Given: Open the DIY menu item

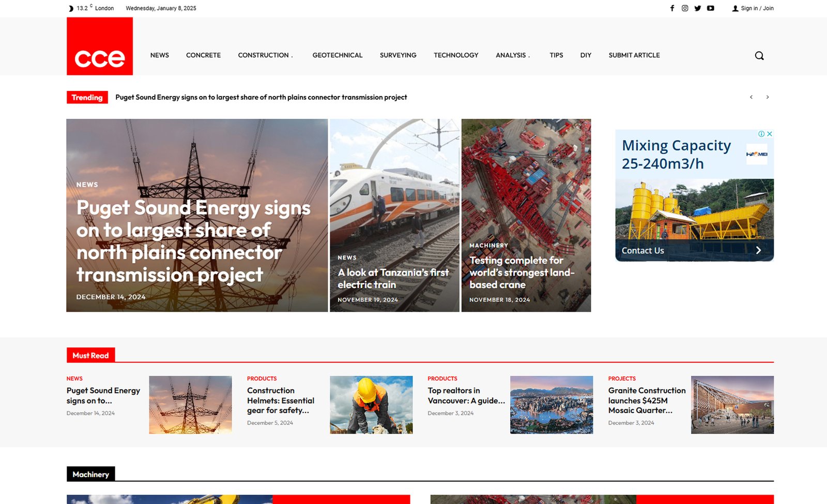Looking at the screenshot, I should point(586,55).
